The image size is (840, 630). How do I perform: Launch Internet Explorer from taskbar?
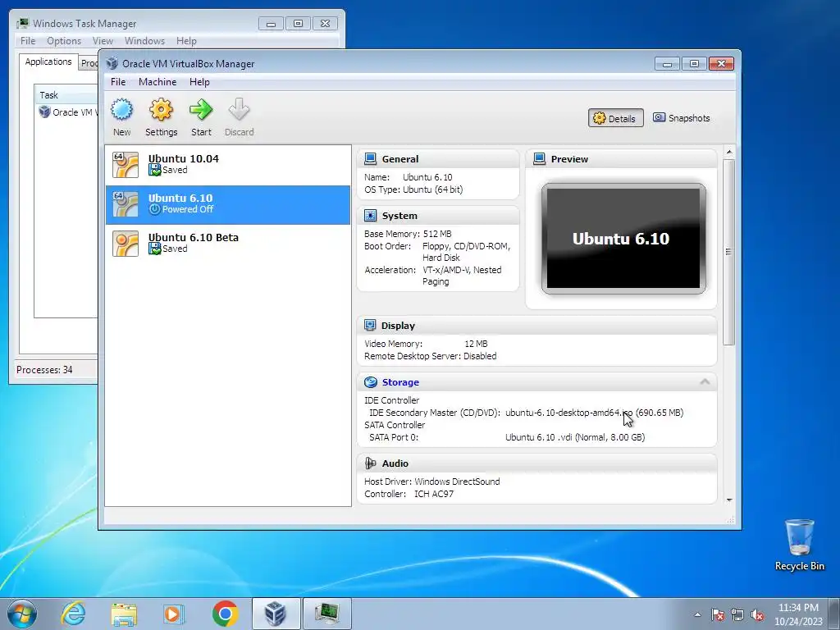(73, 614)
